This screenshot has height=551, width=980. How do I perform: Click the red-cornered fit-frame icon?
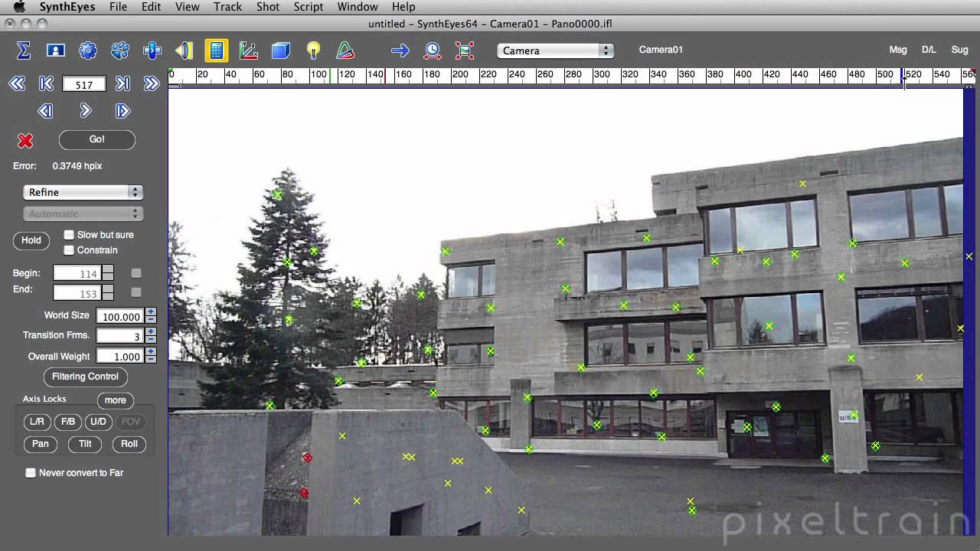465,51
